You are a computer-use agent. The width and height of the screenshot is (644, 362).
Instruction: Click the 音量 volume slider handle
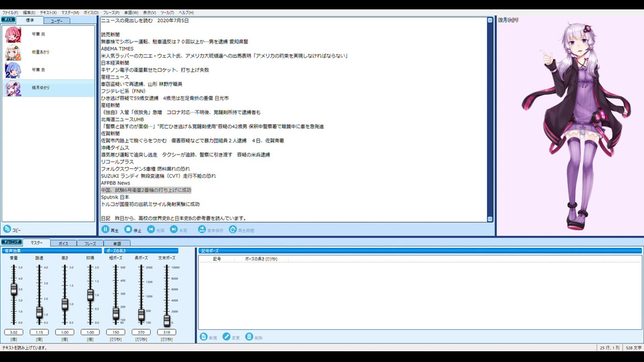click(13, 289)
